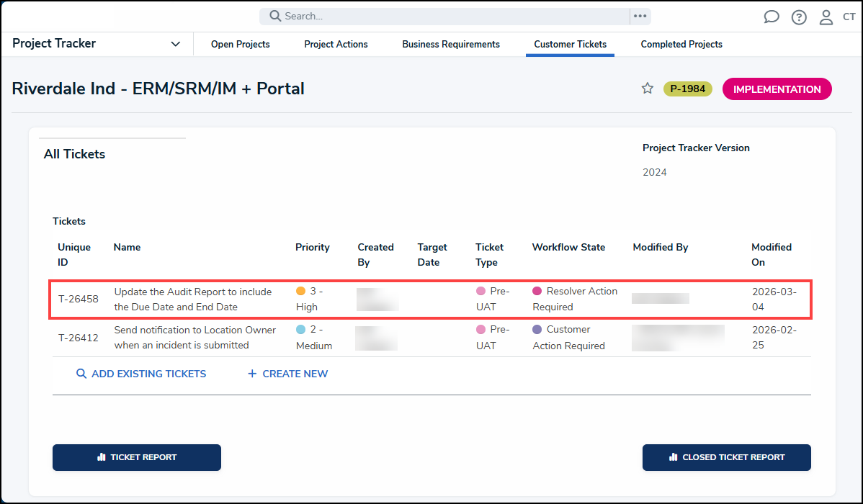Click the P-1984 project ID tag
The width and height of the screenshot is (863, 504).
coord(687,89)
